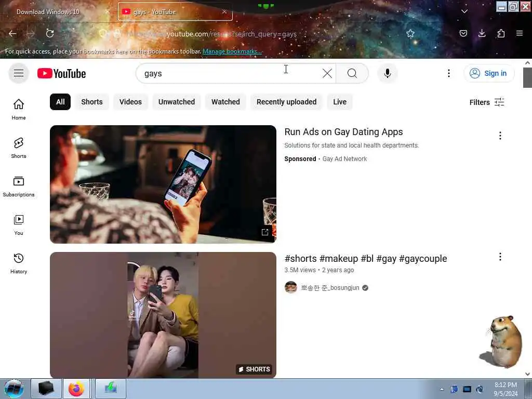Open more actions for sponsored ad
The height and width of the screenshot is (399, 532).
click(500, 136)
